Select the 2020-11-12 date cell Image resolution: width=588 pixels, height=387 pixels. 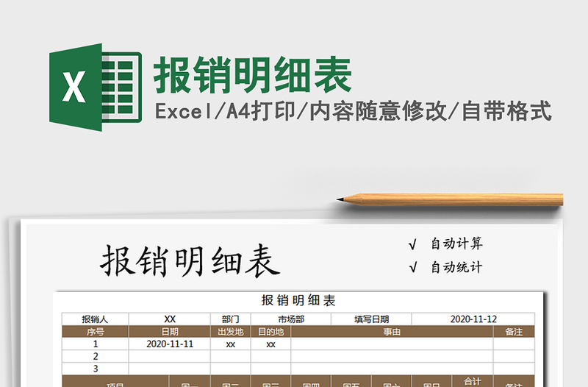[x=473, y=319]
